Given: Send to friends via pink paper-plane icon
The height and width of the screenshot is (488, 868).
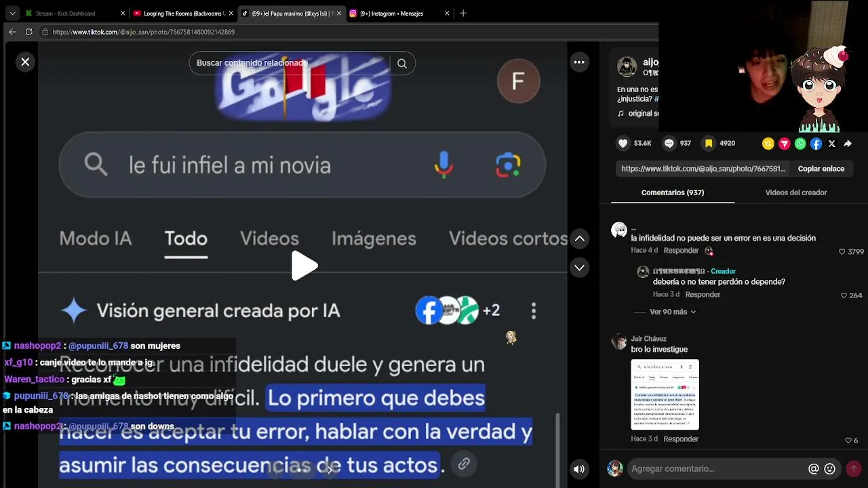Looking at the screenshot, I should click(x=785, y=144).
